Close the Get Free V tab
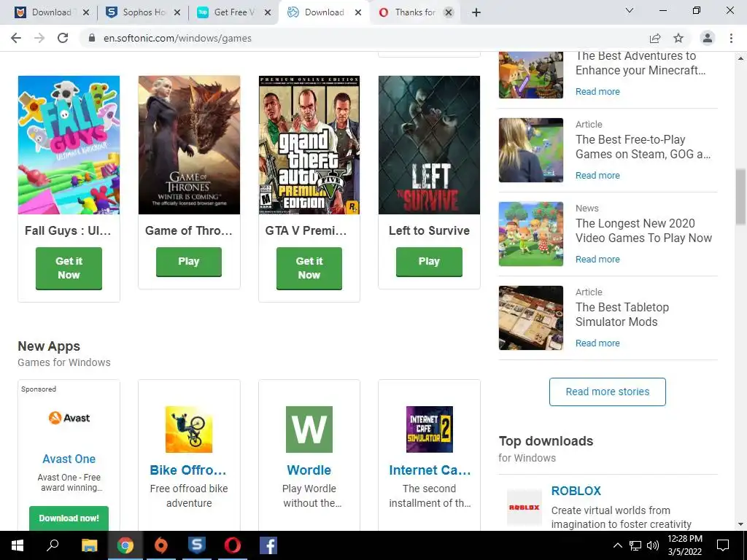Screen dimensions: 747x560 [x=268, y=12]
